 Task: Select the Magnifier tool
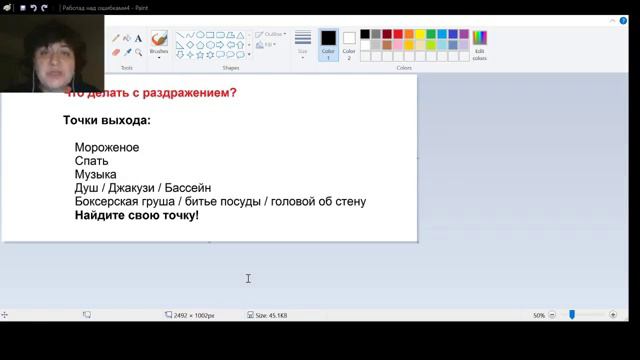(x=138, y=52)
